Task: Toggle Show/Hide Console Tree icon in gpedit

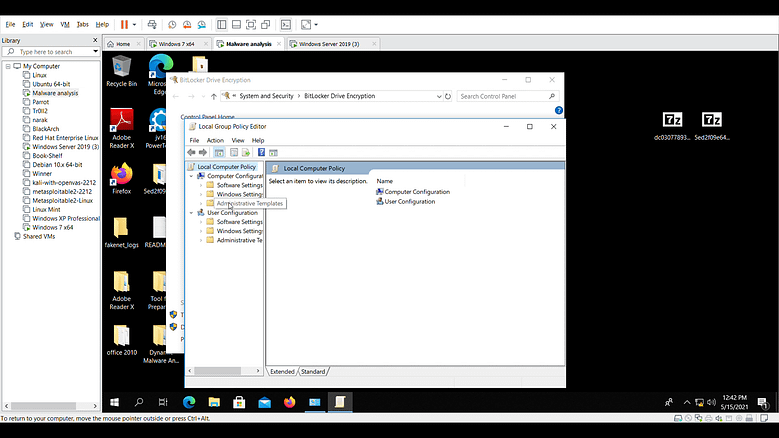Action: (219, 152)
